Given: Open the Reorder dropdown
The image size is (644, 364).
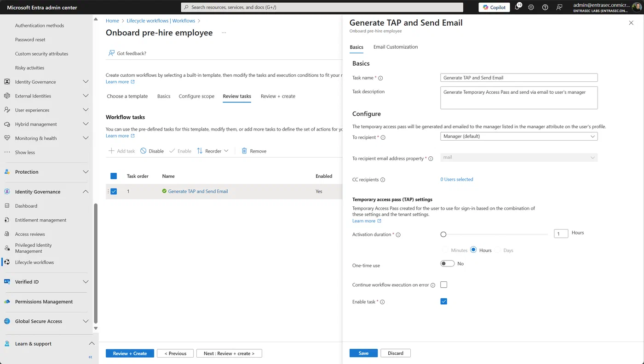Looking at the screenshot, I should pos(213,151).
